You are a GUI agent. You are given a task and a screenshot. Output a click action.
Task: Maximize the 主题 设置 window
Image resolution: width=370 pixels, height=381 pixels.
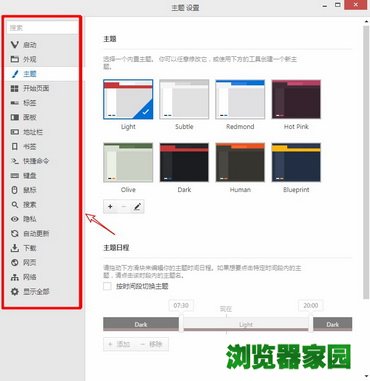[338, 5]
